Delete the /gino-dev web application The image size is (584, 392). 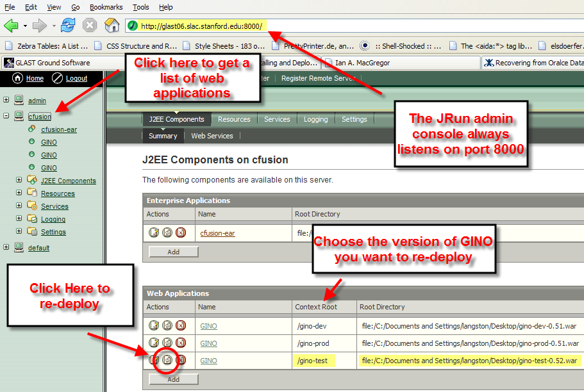pyautogui.click(x=181, y=325)
